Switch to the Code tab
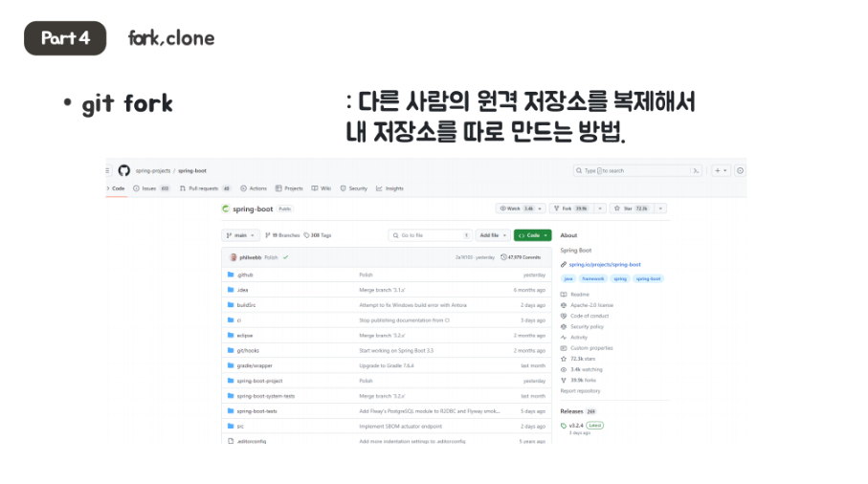Image resolution: width=868 pixels, height=484 pixels. tap(116, 188)
